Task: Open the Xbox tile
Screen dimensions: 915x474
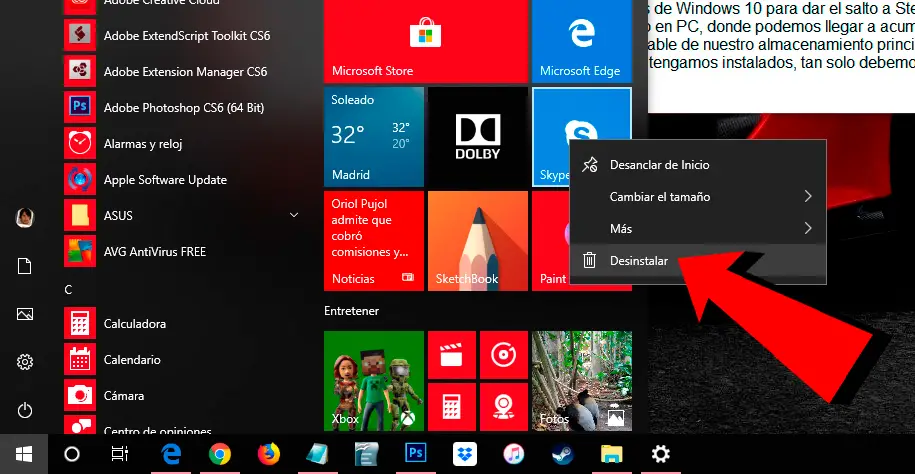Action: (374, 381)
